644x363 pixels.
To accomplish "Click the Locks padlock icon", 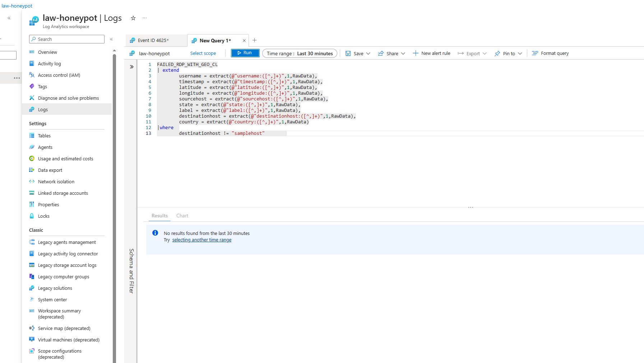I will point(32,216).
